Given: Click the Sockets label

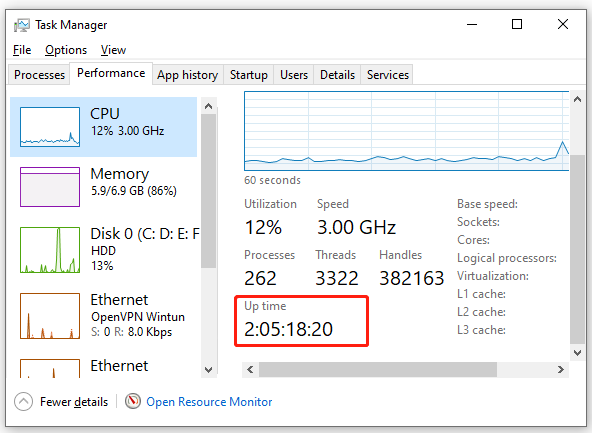Looking at the screenshot, I should pos(478,222).
